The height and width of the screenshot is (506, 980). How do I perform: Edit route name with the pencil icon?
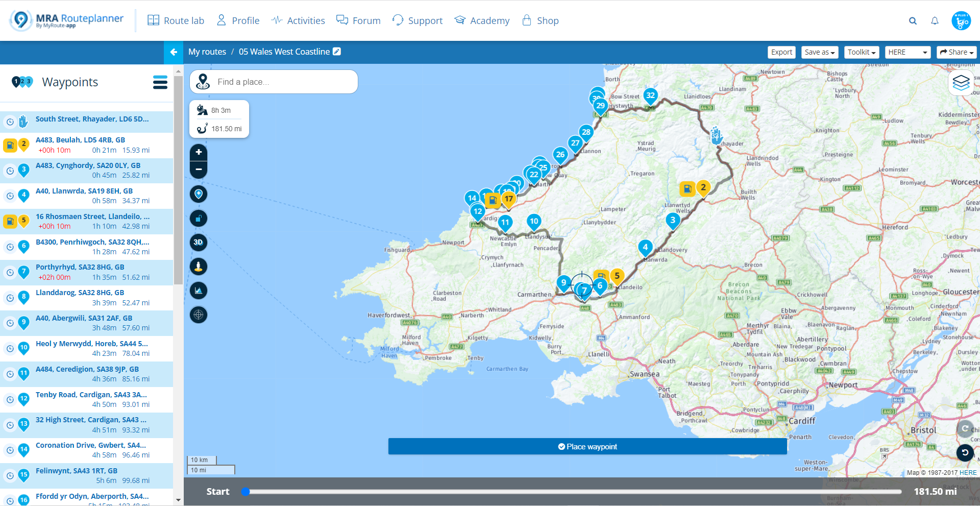[x=337, y=52]
